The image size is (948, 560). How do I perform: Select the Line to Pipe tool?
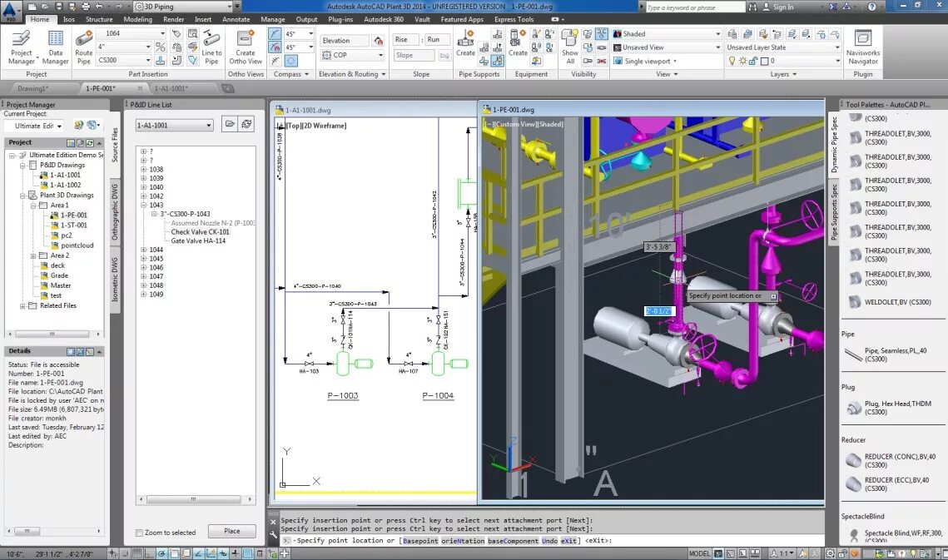tap(211, 47)
